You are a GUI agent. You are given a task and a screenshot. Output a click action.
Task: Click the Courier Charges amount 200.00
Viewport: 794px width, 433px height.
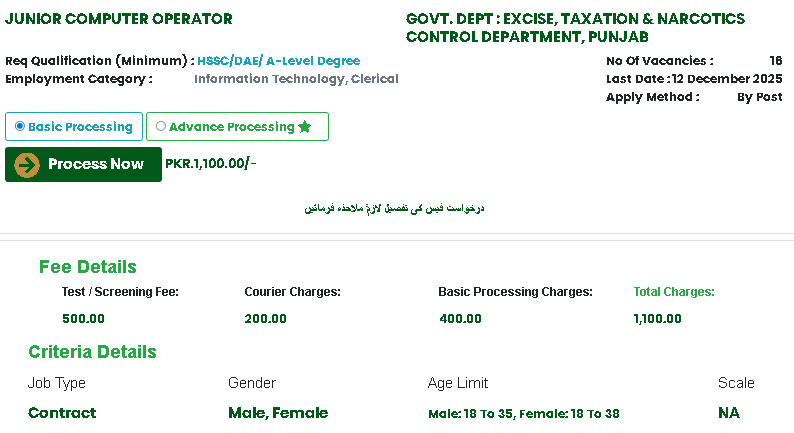(x=265, y=319)
